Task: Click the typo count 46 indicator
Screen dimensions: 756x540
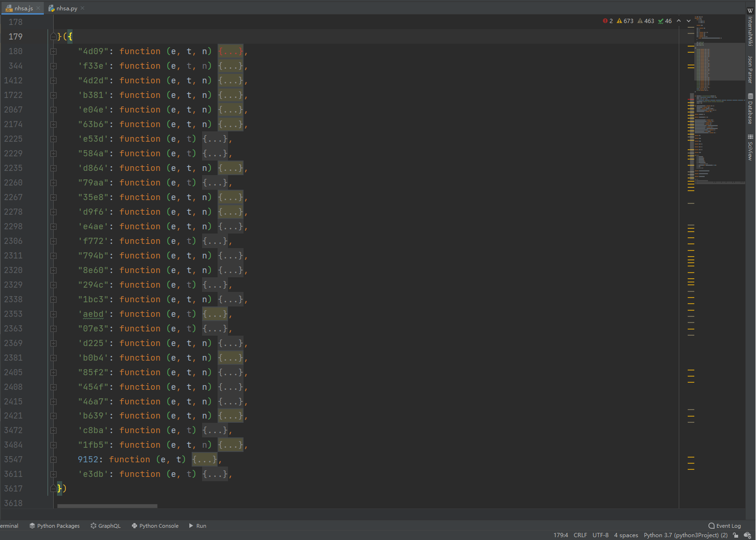Action: click(665, 21)
